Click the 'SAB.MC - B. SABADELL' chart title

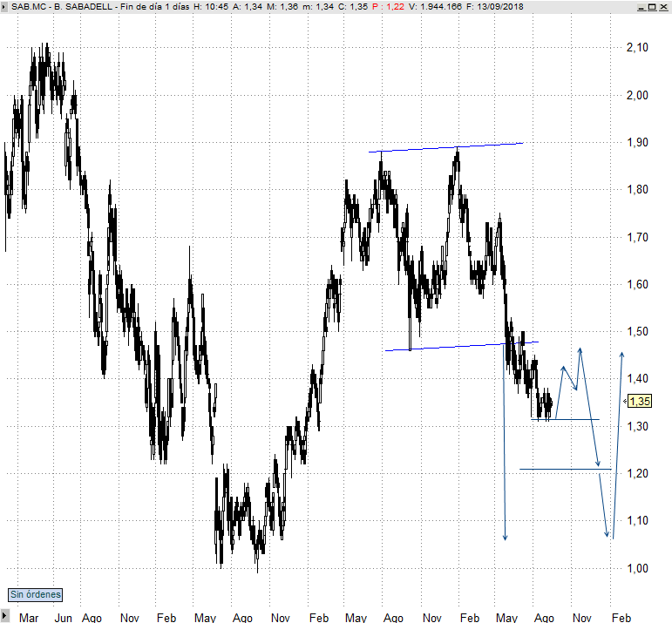click(62, 7)
